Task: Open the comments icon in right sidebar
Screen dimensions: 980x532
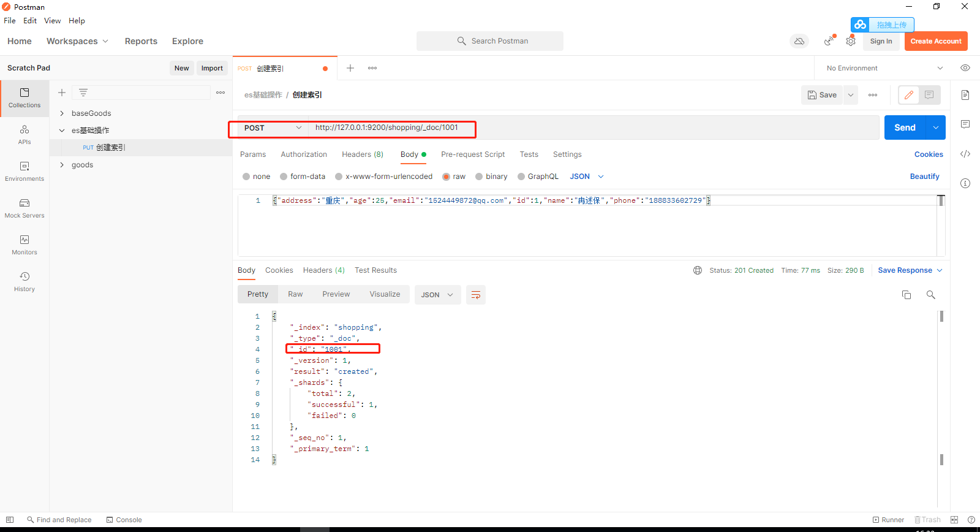Action: tap(965, 124)
